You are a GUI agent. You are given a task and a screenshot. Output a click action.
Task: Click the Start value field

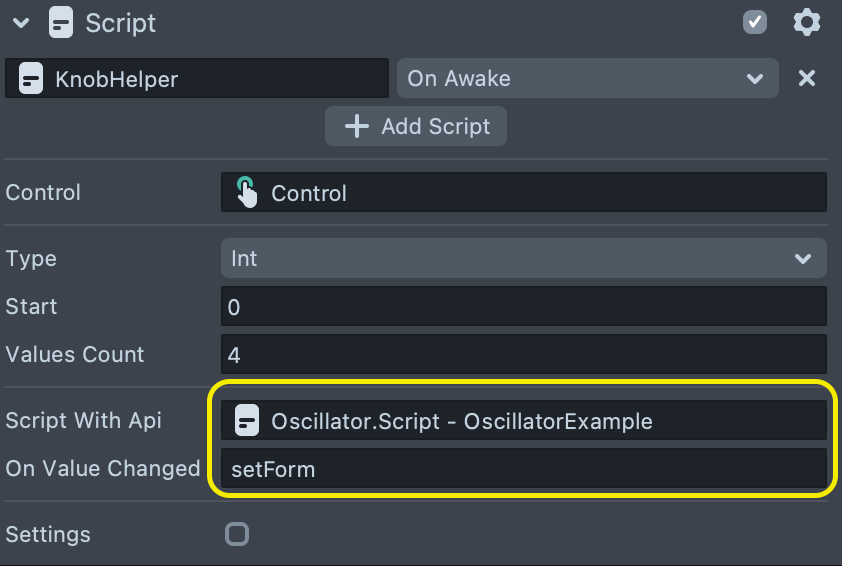pos(523,307)
